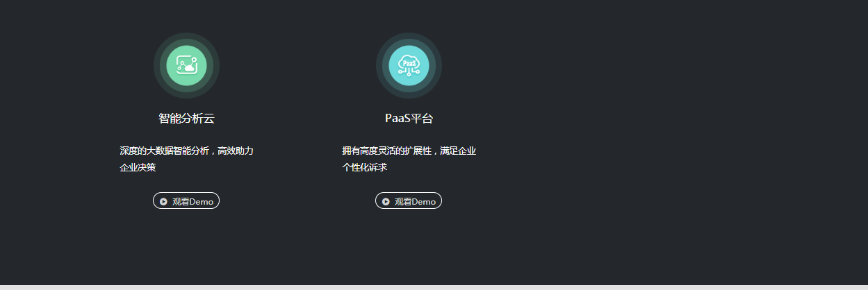
Task: Click the play icon under PaaS平台
Action: pos(386,201)
